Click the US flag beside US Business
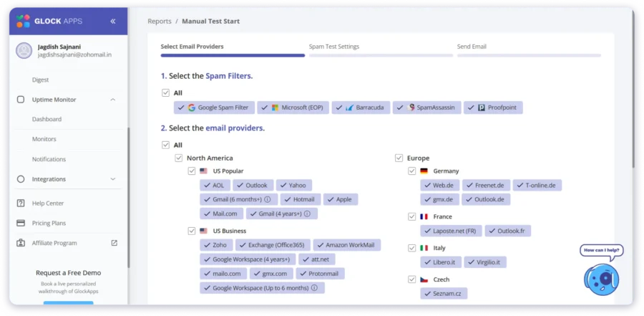Viewport: 644px width, 316px height. 203,231
